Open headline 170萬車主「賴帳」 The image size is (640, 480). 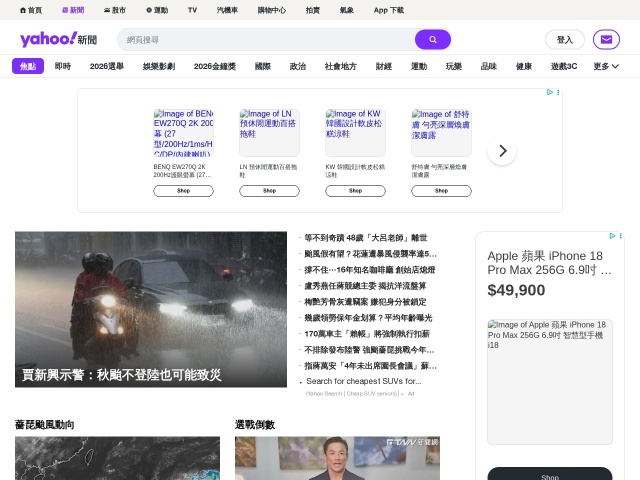[367, 334]
